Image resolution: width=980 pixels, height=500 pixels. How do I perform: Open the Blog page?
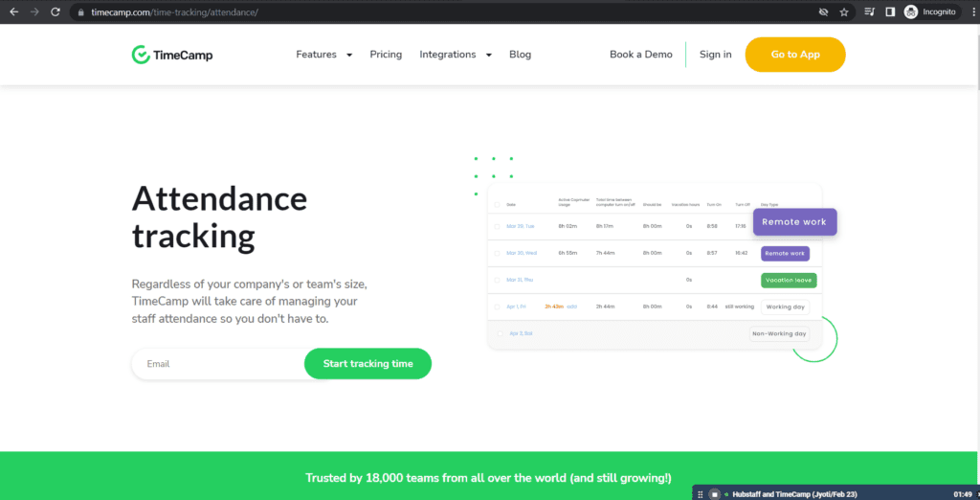[x=520, y=55]
